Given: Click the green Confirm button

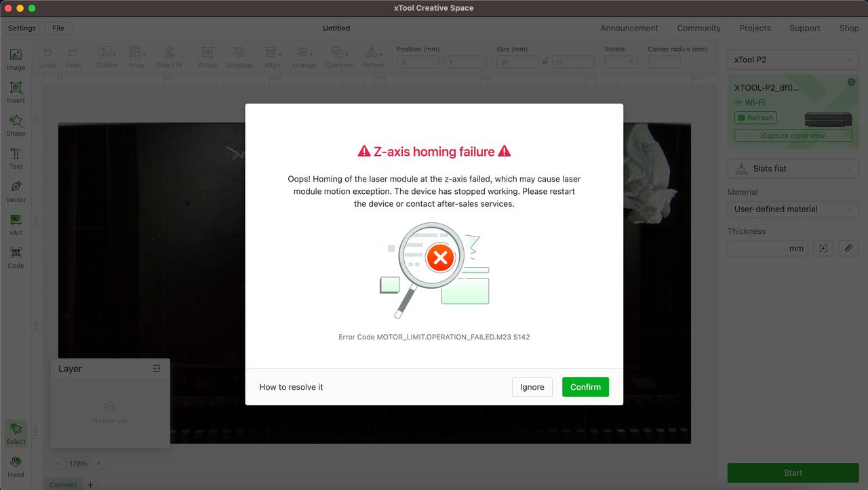Looking at the screenshot, I should coord(585,387).
